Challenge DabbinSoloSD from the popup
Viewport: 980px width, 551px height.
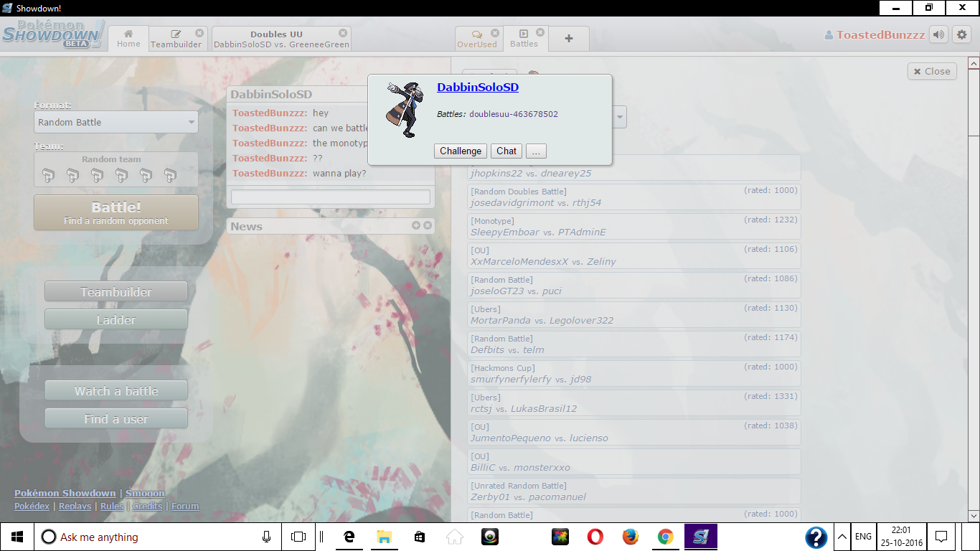[x=461, y=151]
